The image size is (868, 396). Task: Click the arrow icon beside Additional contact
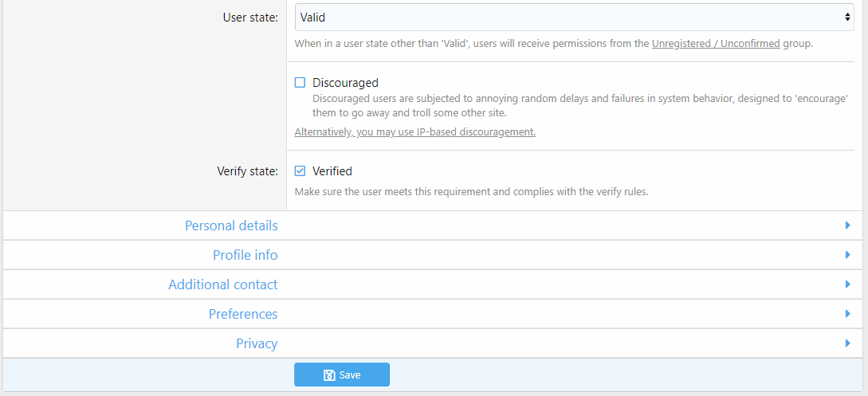847,284
